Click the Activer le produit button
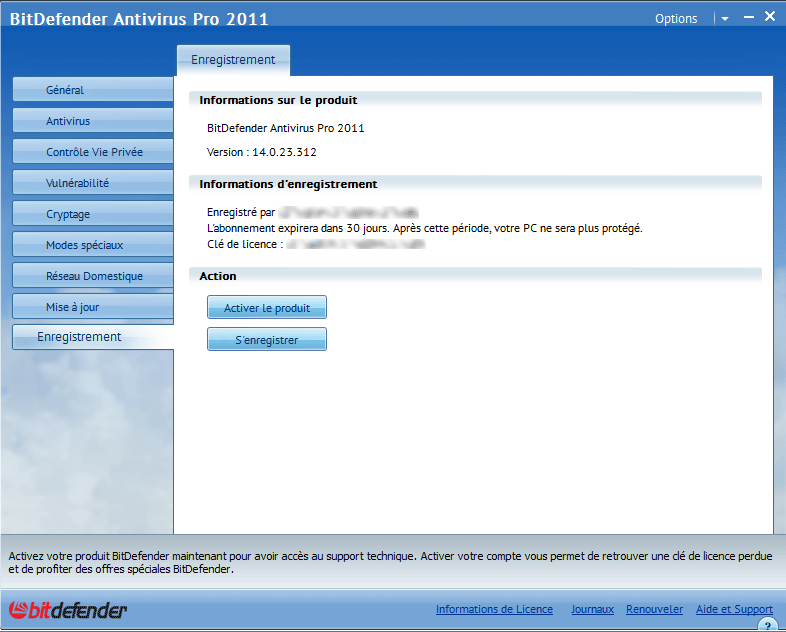786x632 pixels. (x=267, y=307)
